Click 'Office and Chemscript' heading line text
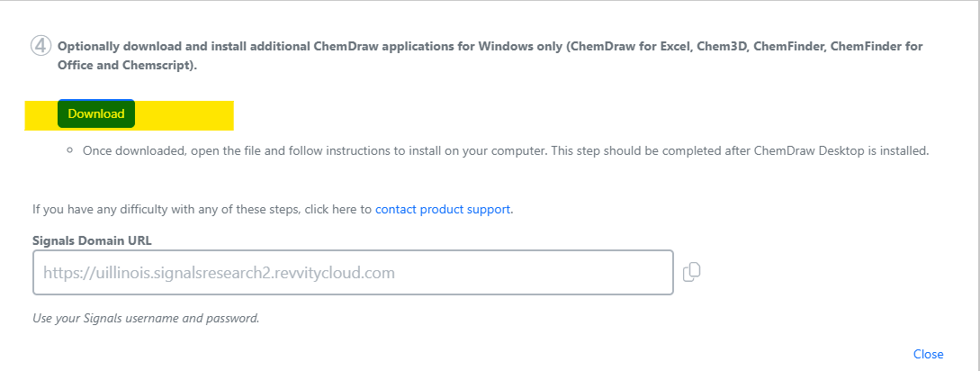This screenshot has width=980, height=371. 128,65
